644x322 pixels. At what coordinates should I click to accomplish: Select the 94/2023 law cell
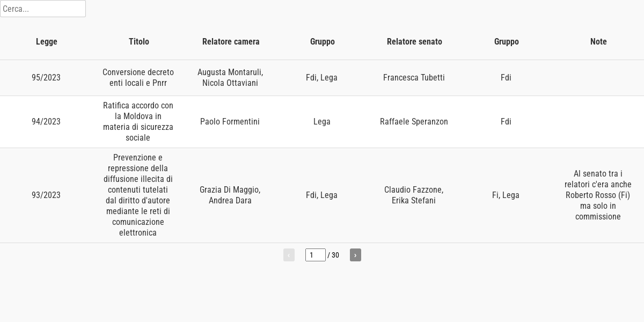point(46,122)
